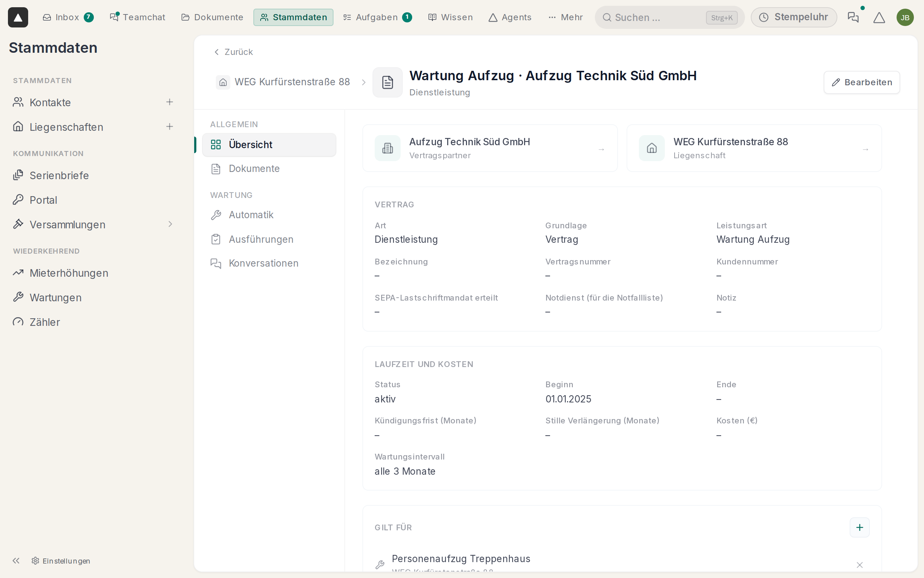This screenshot has width=924, height=578.
Task: Click the app logo icon at top left
Action: point(18,17)
